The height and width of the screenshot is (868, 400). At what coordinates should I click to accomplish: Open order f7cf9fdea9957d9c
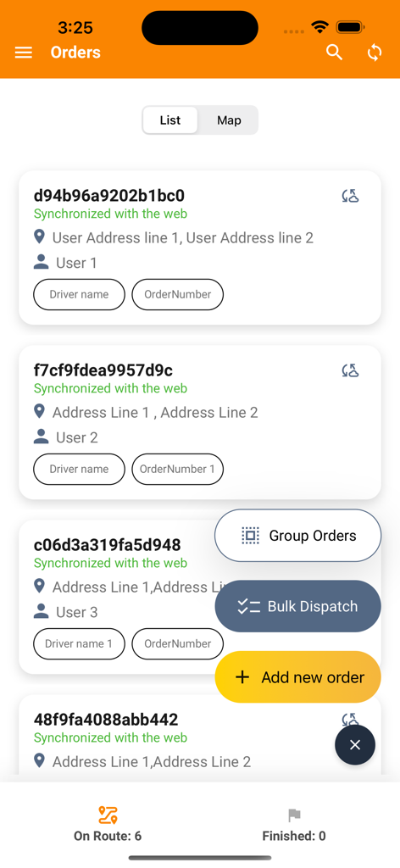[x=200, y=422]
